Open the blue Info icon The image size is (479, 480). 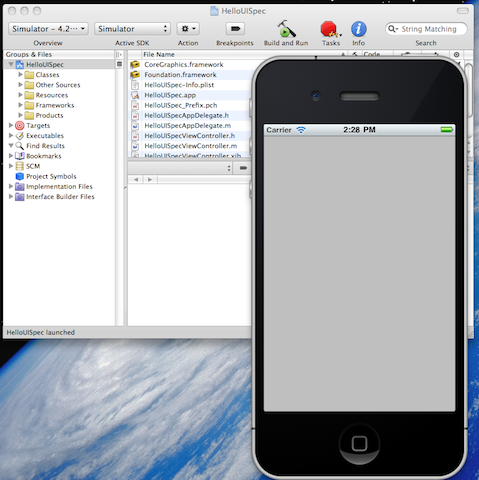click(x=359, y=29)
